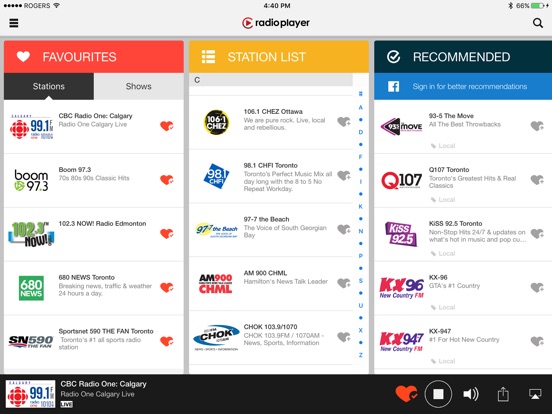Open AirPlay output options
This screenshot has height=414, width=552.
click(x=535, y=394)
